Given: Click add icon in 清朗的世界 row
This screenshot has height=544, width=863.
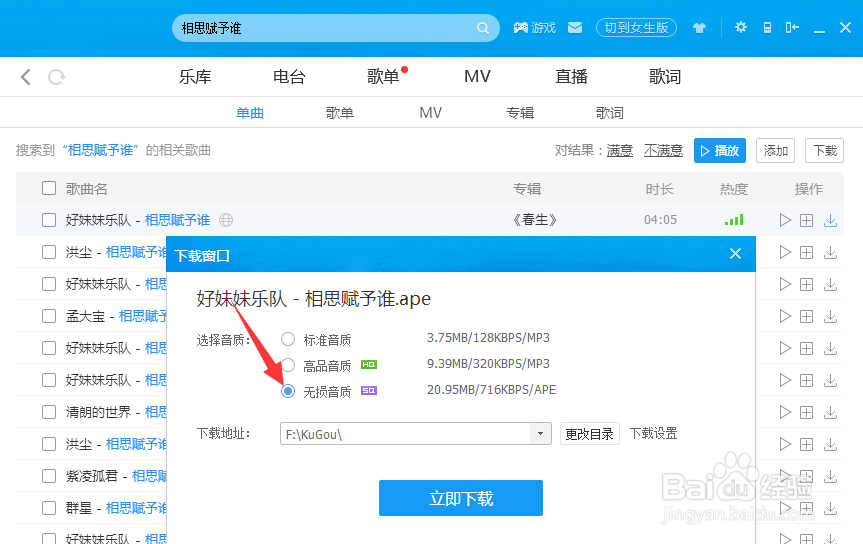Looking at the screenshot, I should (806, 412).
